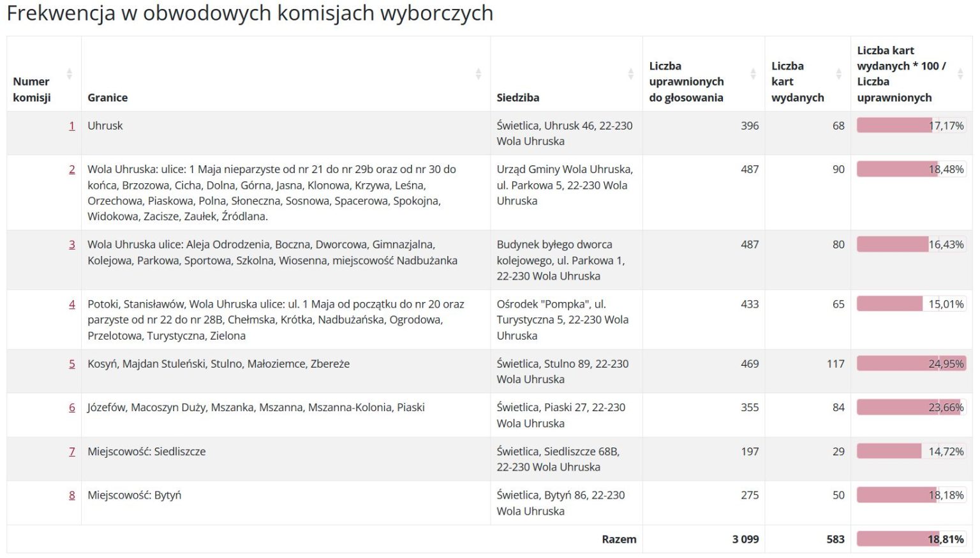
Task: Open link for Bytyń commission details
Action: [71, 495]
